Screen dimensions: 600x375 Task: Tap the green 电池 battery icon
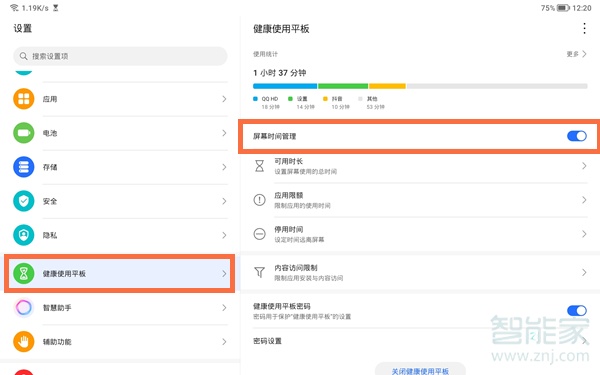(24, 133)
